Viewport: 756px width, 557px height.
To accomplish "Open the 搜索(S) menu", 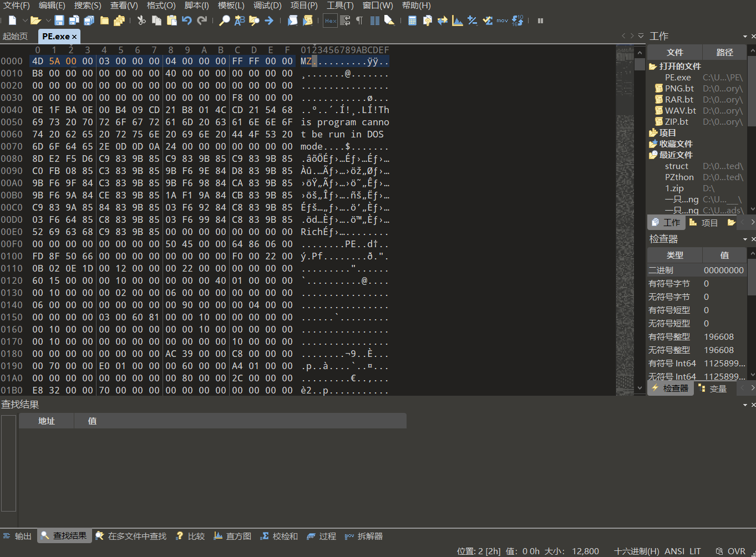I will [x=88, y=6].
